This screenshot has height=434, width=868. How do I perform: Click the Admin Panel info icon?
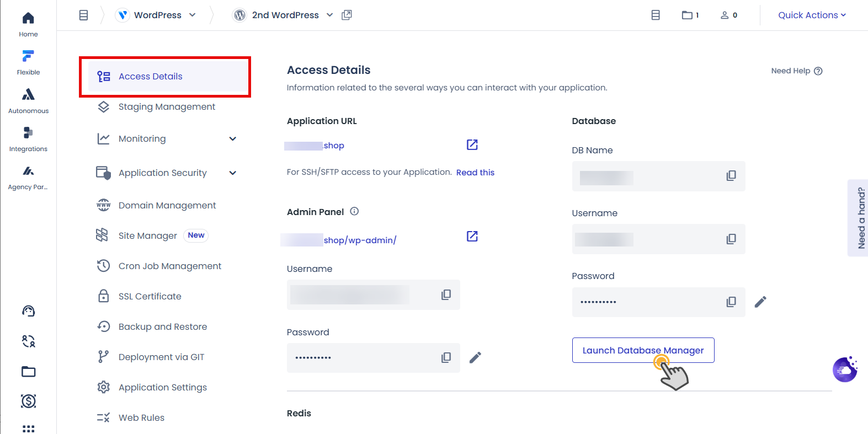[x=354, y=211]
